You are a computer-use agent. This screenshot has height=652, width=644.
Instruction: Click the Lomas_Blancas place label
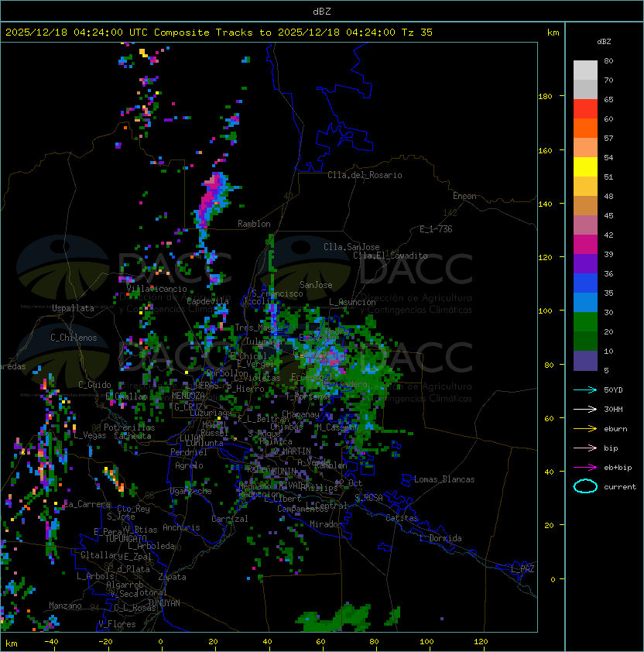pos(444,479)
